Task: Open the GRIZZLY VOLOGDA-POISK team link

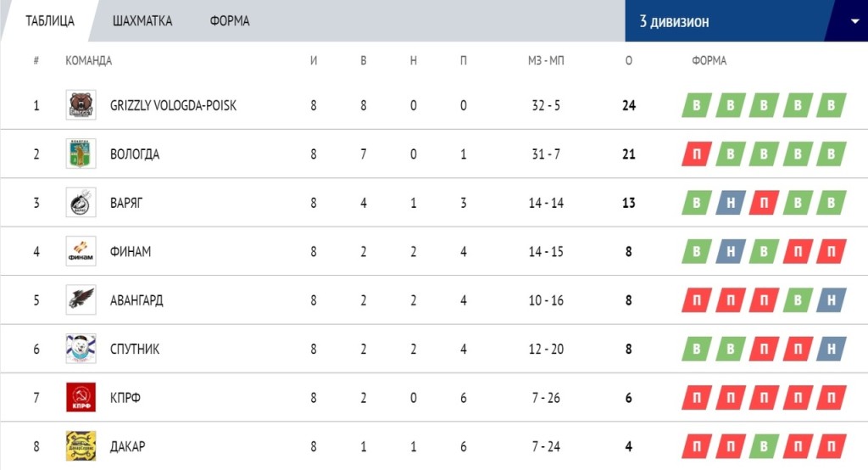Action: pyautogui.click(x=173, y=105)
